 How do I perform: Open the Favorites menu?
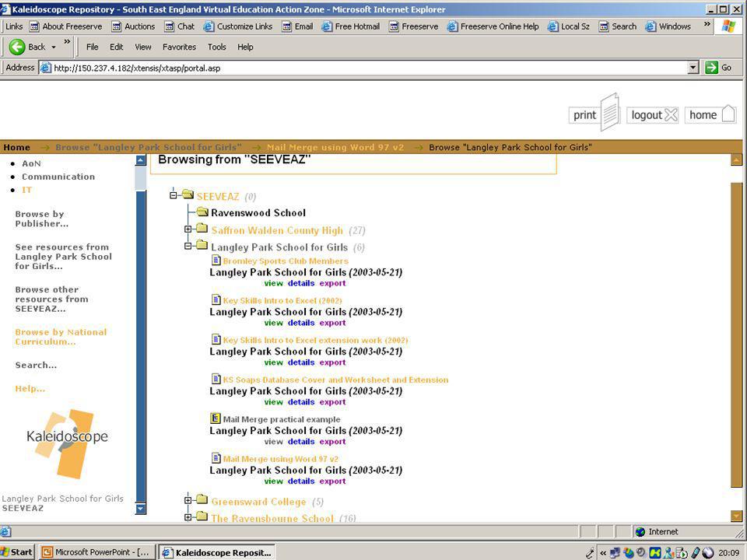pos(179,47)
